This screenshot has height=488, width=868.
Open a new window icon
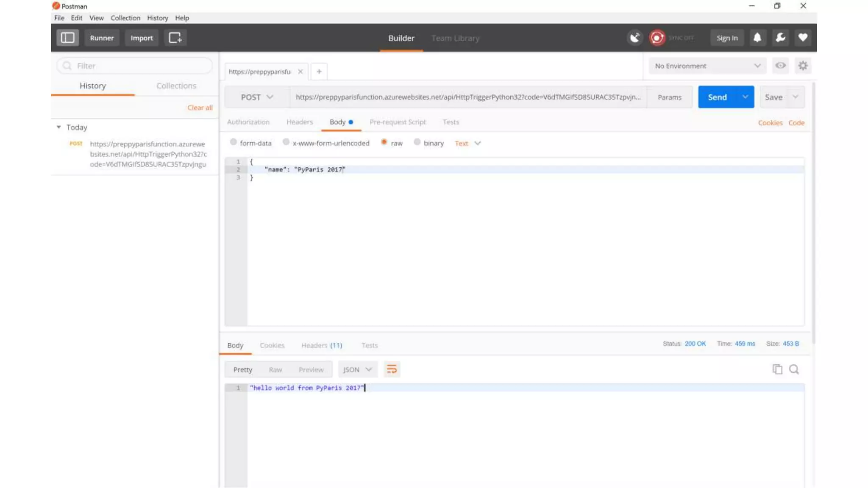(x=175, y=38)
